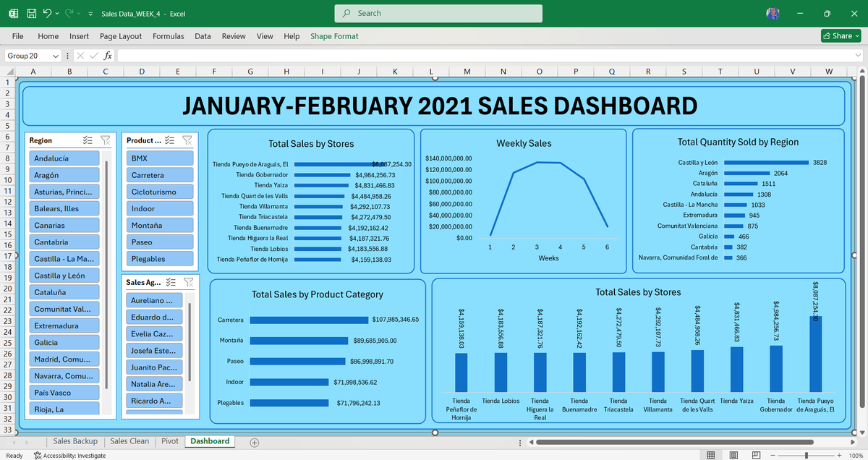868x460 pixels.
Task: Switch to the Pivot sheet tab
Action: pyautogui.click(x=170, y=441)
